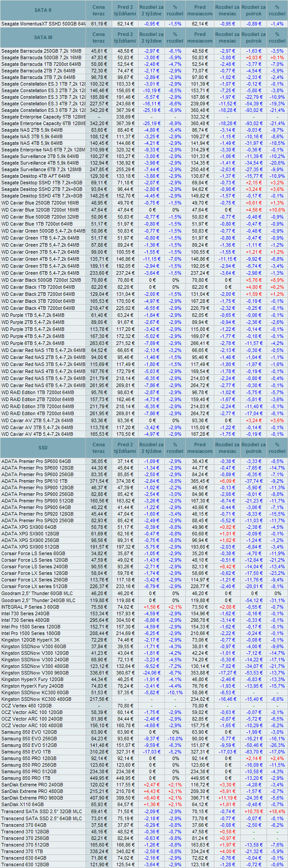Select WD Purple 4TB 5,4-7,2k 64MB row name
288x868 pixels.
coord(33,336)
